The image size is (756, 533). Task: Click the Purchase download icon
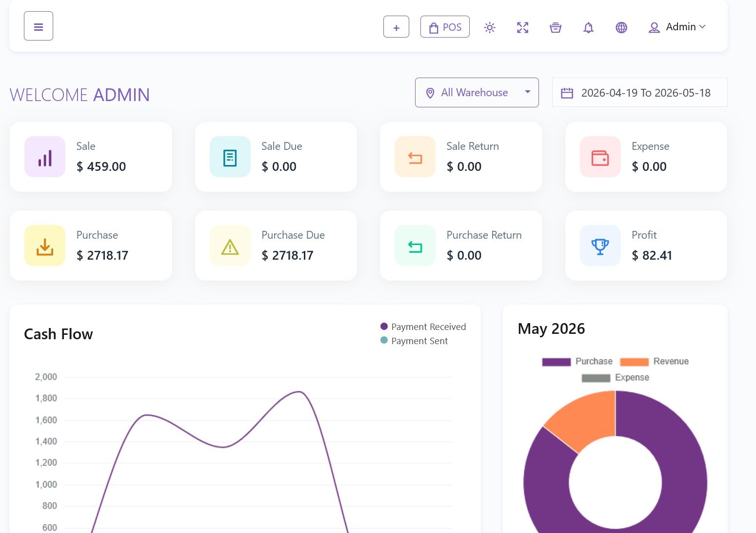[x=45, y=246]
